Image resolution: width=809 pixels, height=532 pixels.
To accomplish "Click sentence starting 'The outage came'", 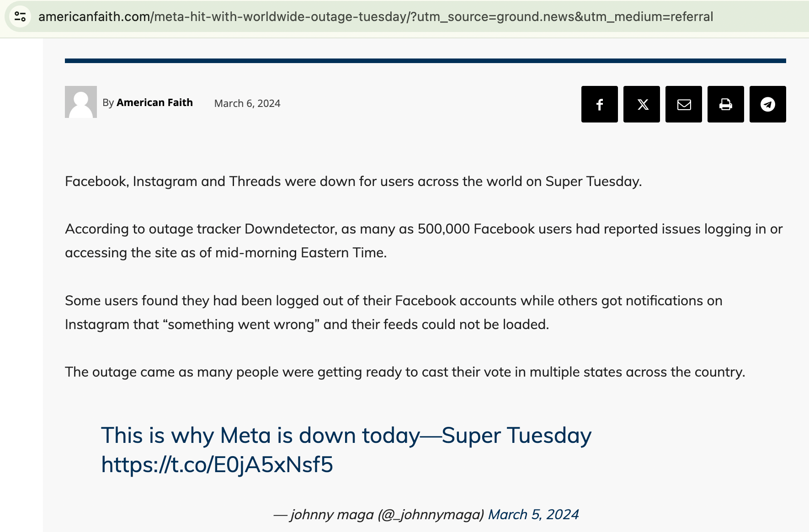I will pyautogui.click(x=404, y=372).
